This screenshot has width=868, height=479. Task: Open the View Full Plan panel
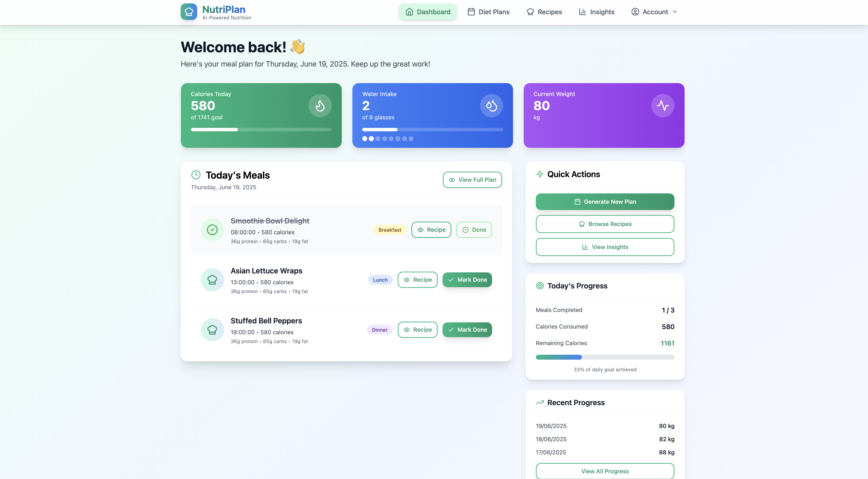click(x=472, y=180)
